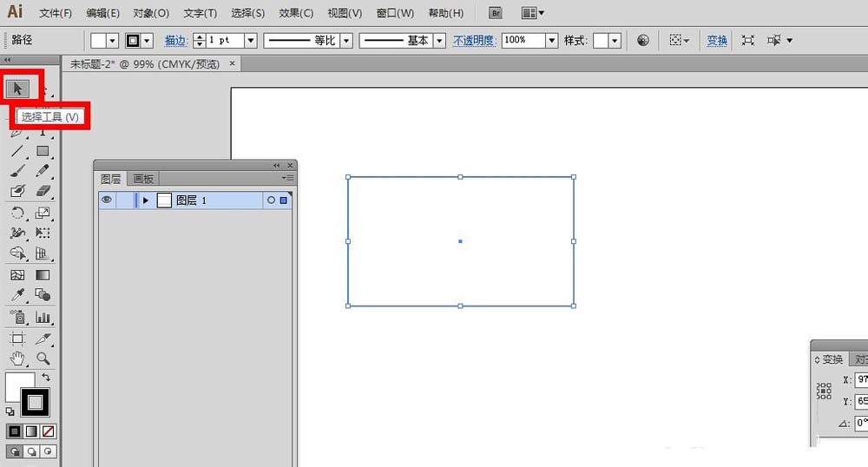Screen dimensions: 868x467
Task: Open the Recolor Artwork color wheel
Action: pyautogui.click(x=642, y=41)
